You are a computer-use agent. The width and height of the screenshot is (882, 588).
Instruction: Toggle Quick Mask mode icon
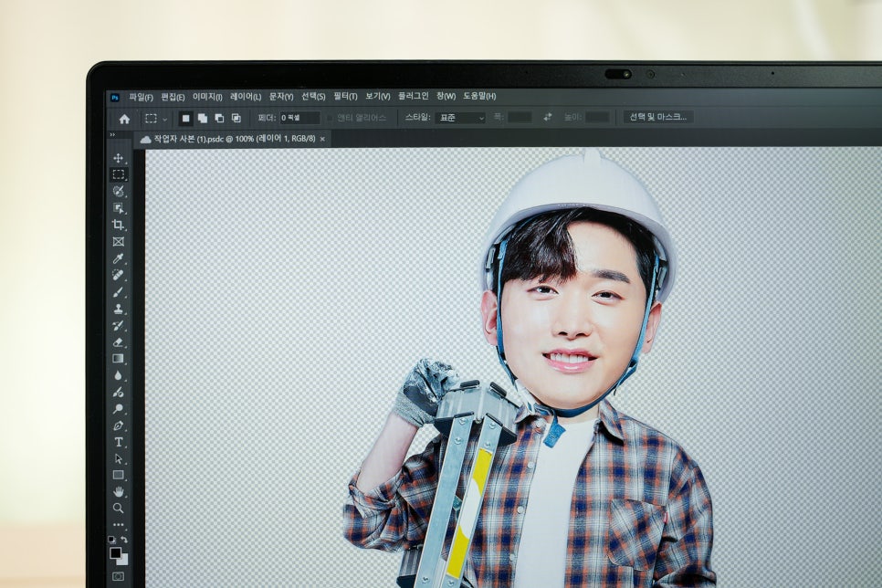click(118, 577)
